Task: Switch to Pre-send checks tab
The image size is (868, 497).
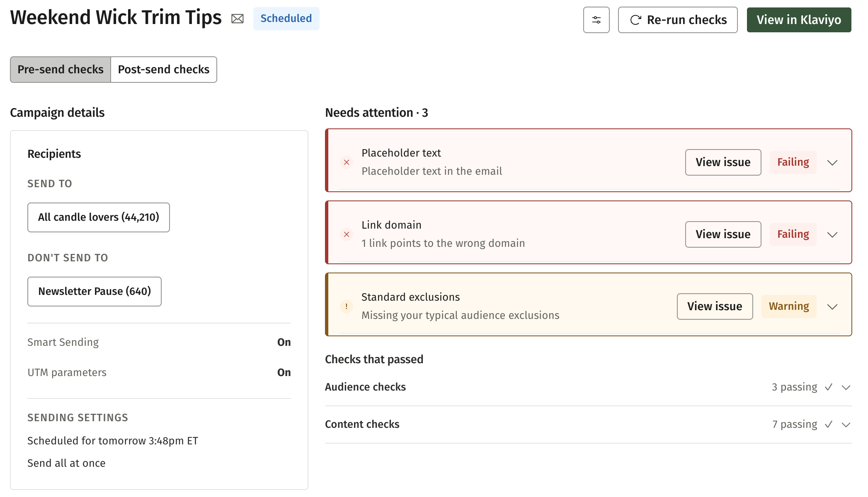Action: pos(61,70)
